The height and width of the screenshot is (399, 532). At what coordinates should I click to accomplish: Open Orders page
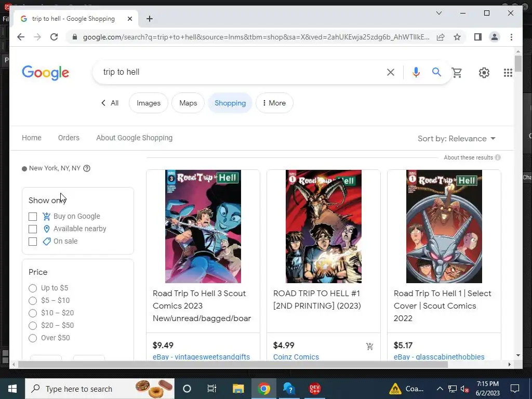(69, 138)
